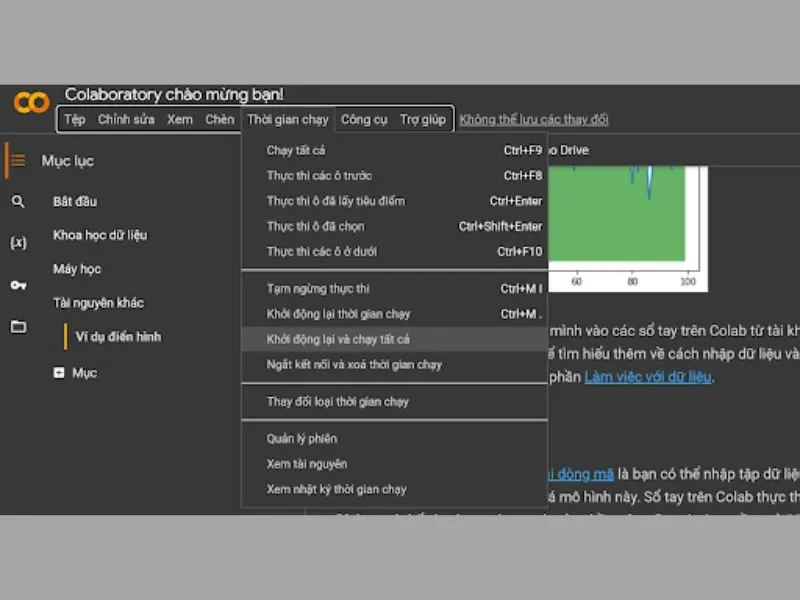Click the Colab logo icon
Image resolution: width=800 pixels, height=600 pixels.
pos(32,103)
